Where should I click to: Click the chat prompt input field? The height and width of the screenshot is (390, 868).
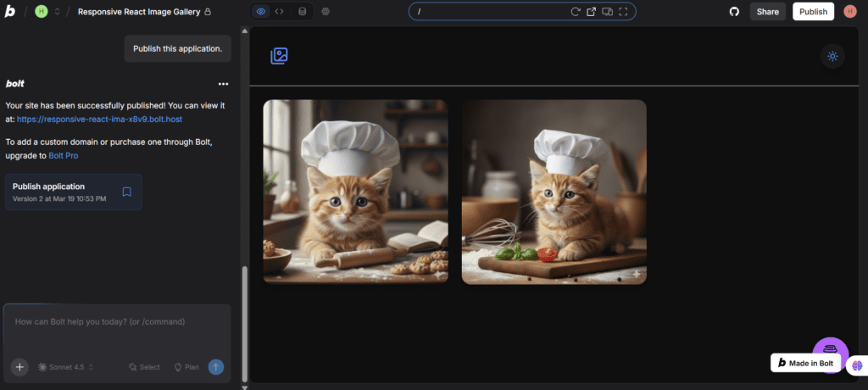tap(117, 322)
